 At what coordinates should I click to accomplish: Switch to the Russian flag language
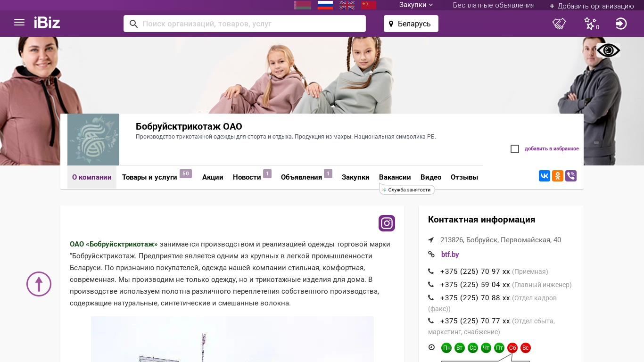click(x=325, y=5)
